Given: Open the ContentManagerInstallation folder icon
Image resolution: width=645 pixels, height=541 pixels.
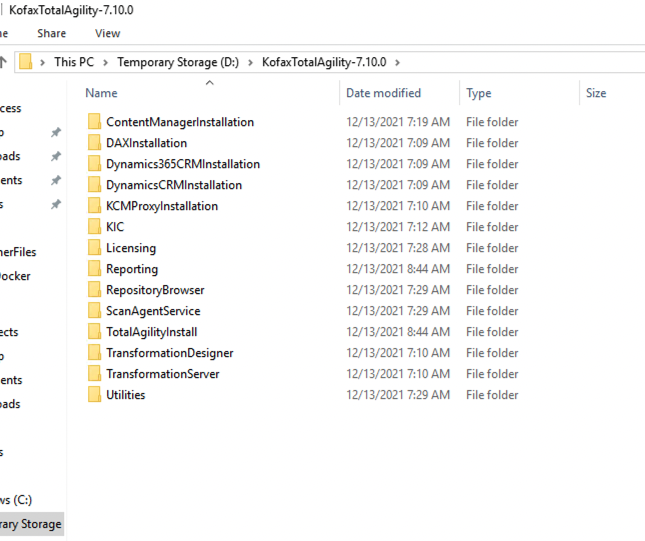Looking at the screenshot, I should pyautogui.click(x=94, y=122).
